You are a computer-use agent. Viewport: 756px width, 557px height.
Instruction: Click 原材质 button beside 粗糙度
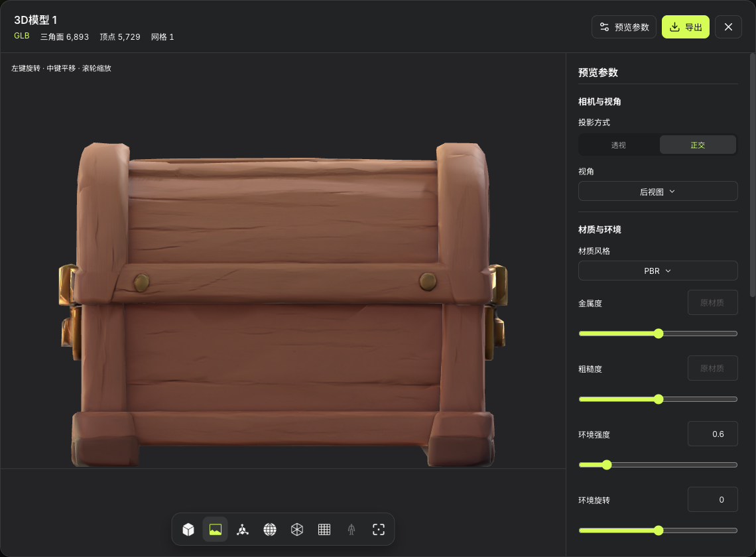pos(713,369)
